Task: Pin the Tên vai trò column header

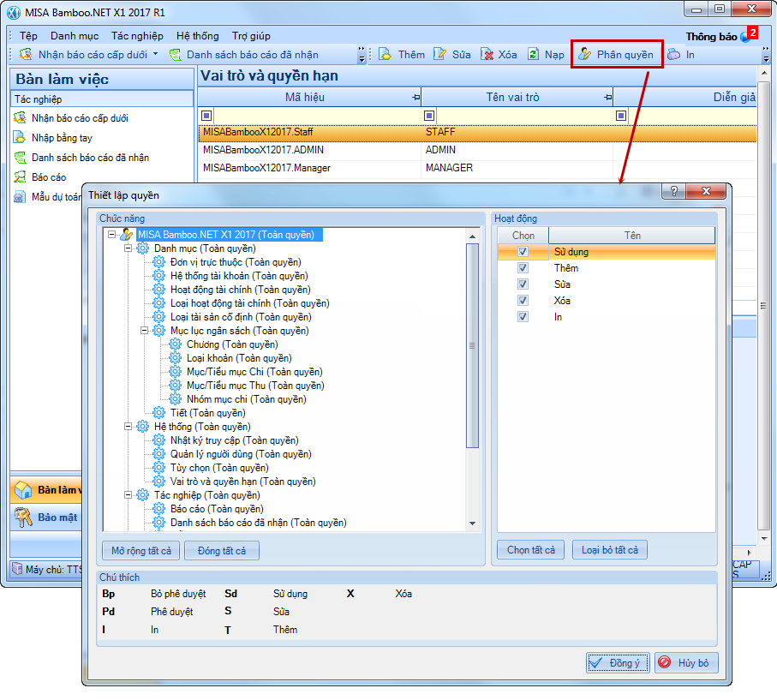Action: (608, 98)
